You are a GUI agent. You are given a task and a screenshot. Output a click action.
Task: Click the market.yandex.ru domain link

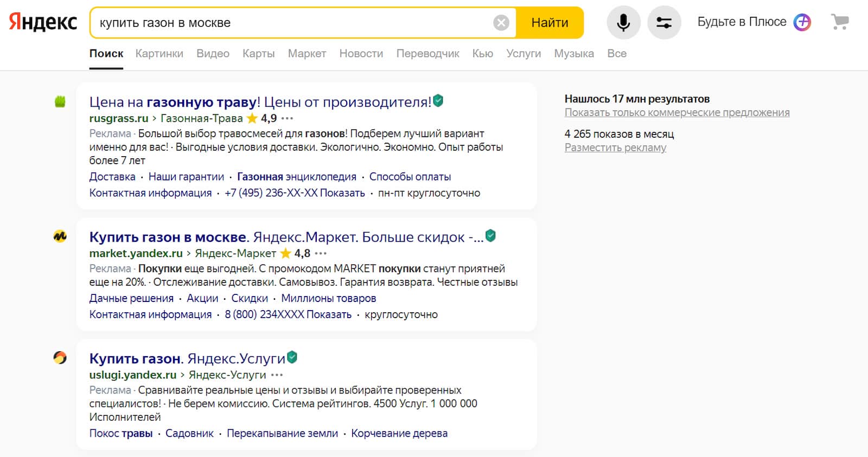point(136,253)
